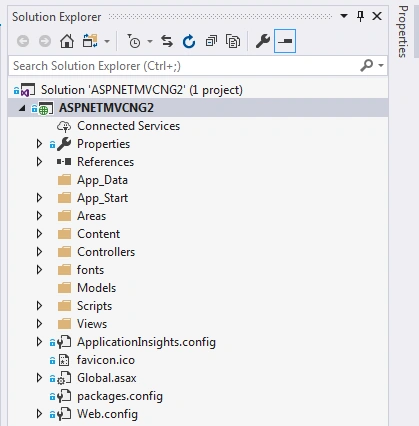Viewport: 419px width, 426px height.
Task: Switch between solution and folder views
Action: [90, 41]
